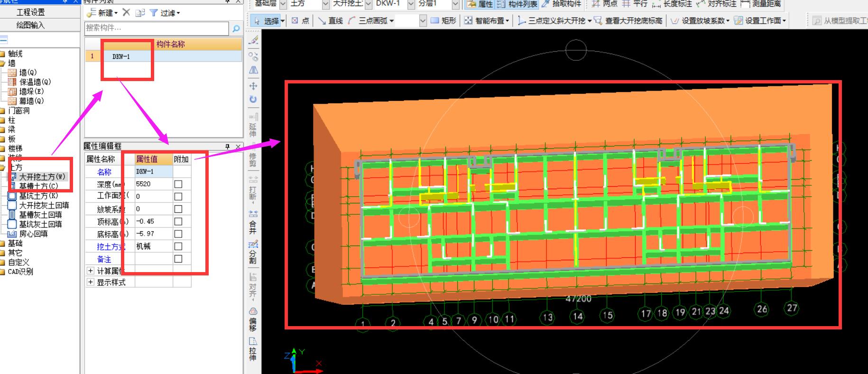Open the DKW-1 component dropdown in toolbar
This screenshot has width=868, height=374.
(x=411, y=4)
